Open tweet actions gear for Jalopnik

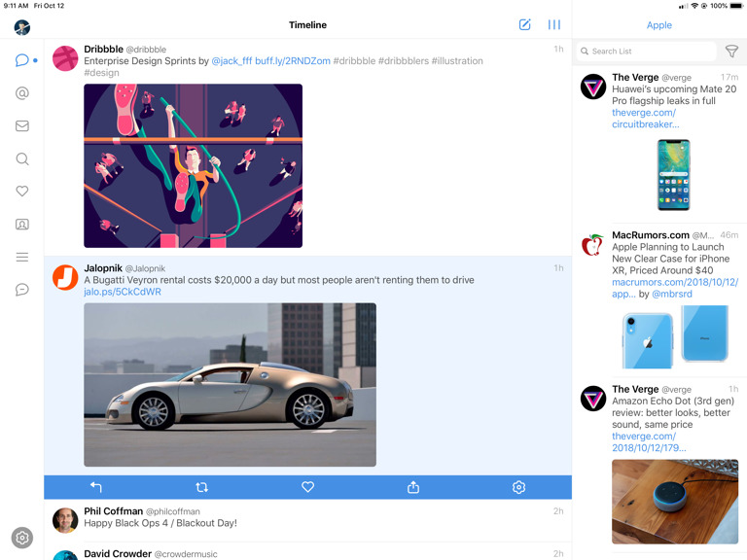point(518,487)
